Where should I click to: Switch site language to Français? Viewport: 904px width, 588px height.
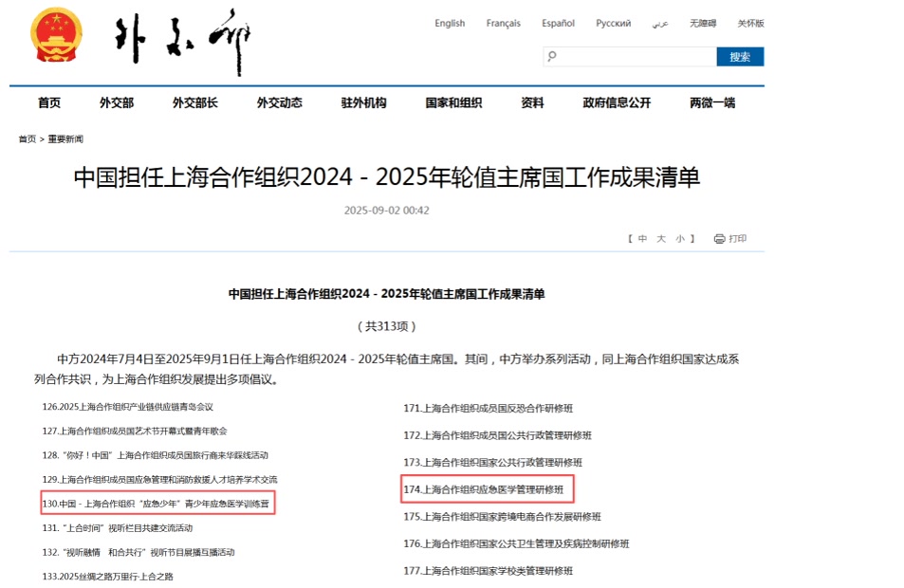[503, 24]
